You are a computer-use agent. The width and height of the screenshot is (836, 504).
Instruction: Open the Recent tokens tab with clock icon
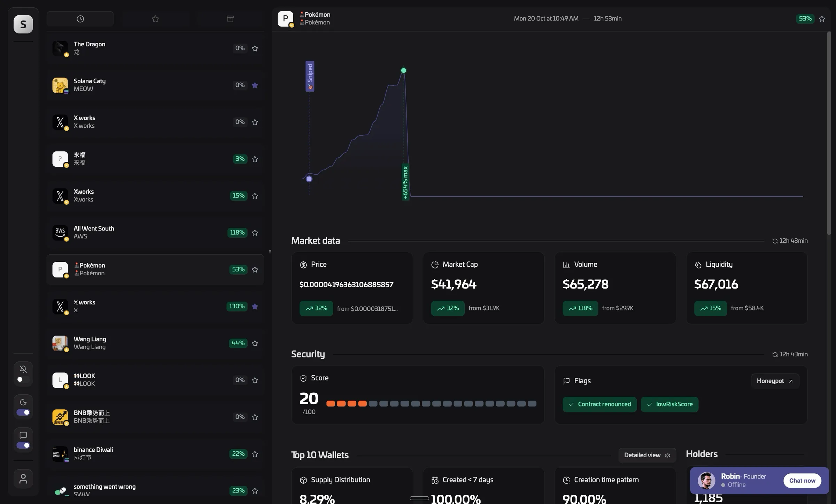click(80, 18)
